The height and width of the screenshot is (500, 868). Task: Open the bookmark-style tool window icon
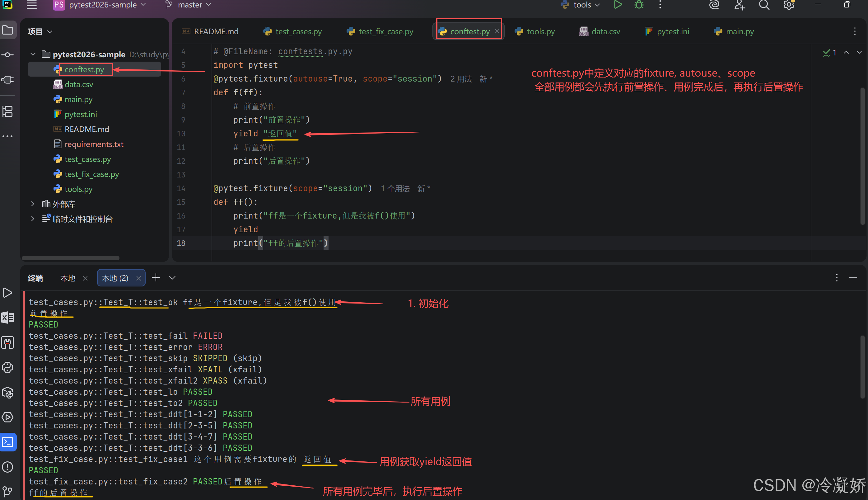click(7, 342)
